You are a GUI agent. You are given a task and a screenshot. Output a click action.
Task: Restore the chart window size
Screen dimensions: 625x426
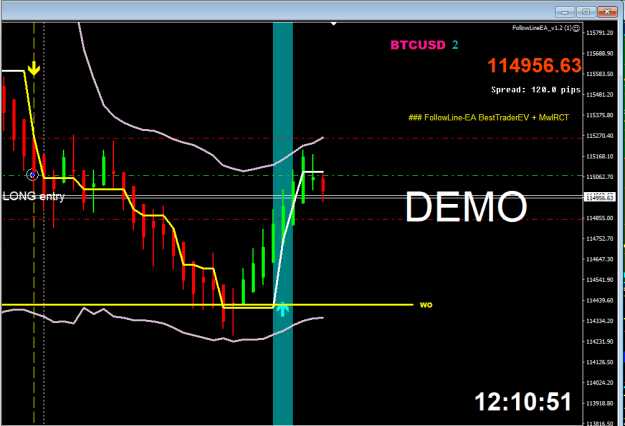click(x=586, y=12)
